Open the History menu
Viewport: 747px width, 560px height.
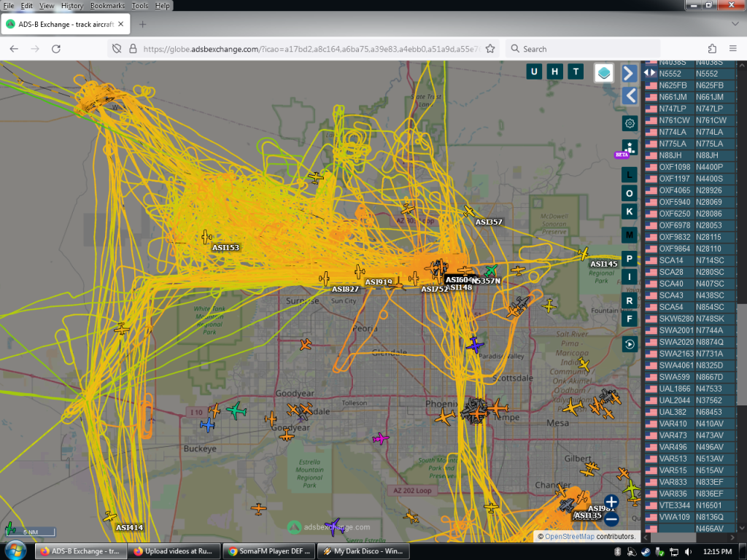pyautogui.click(x=72, y=6)
